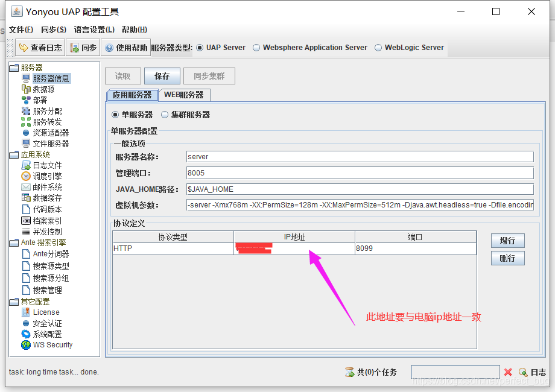555x392 pixels.
Task: Select 日志文件 icon under 应用系统
Action: (26, 165)
